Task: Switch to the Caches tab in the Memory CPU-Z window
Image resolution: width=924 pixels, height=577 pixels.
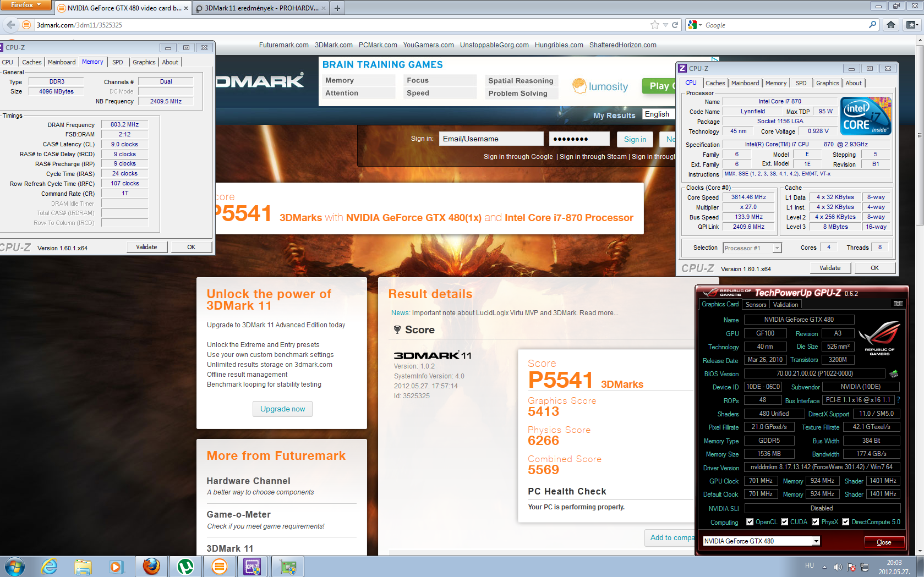Action: [32, 62]
